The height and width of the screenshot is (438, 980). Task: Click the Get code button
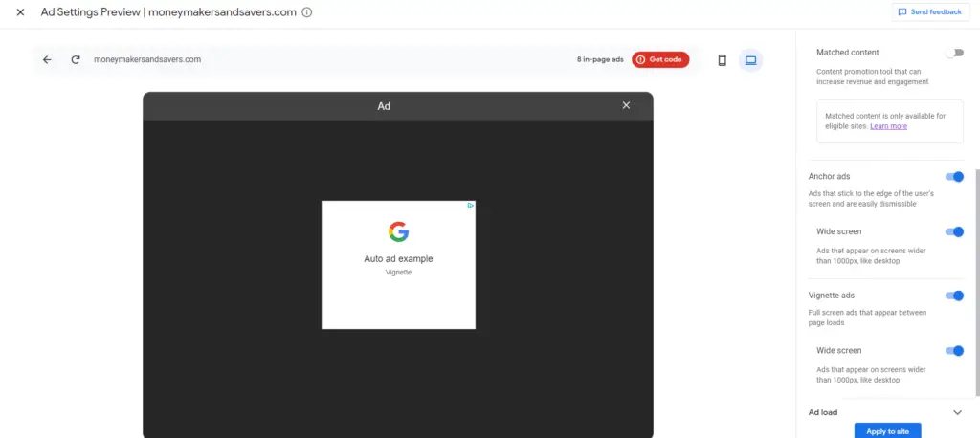(660, 59)
